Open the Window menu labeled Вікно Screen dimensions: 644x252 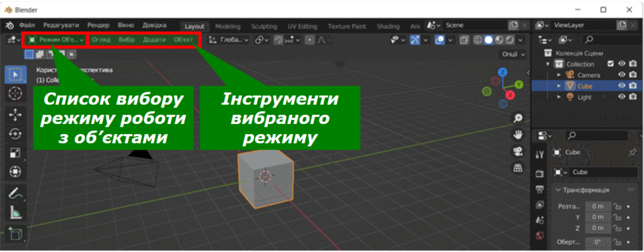[125, 25]
